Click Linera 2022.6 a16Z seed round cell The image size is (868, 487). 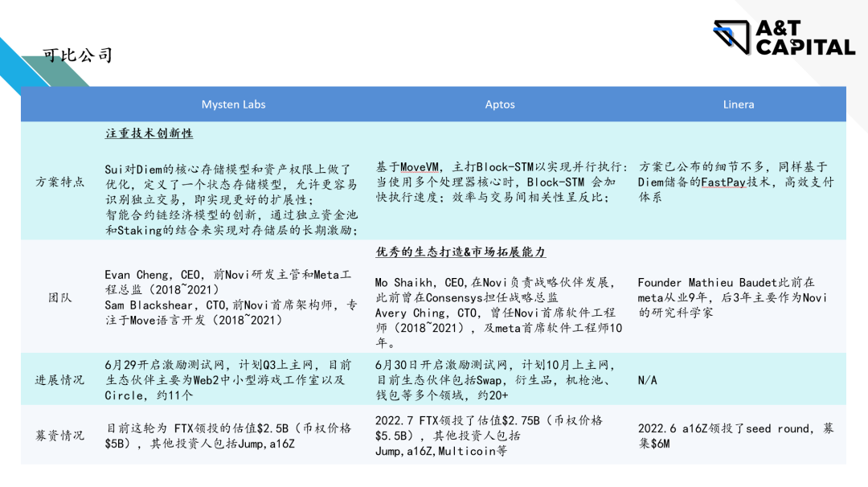click(x=735, y=436)
